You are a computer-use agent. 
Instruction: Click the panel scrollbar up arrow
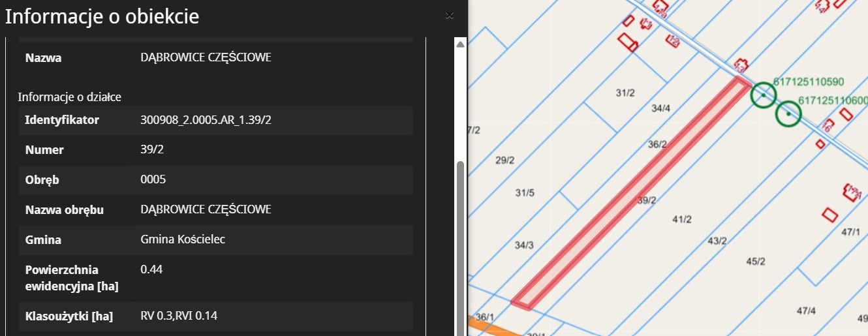pyautogui.click(x=460, y=44)
